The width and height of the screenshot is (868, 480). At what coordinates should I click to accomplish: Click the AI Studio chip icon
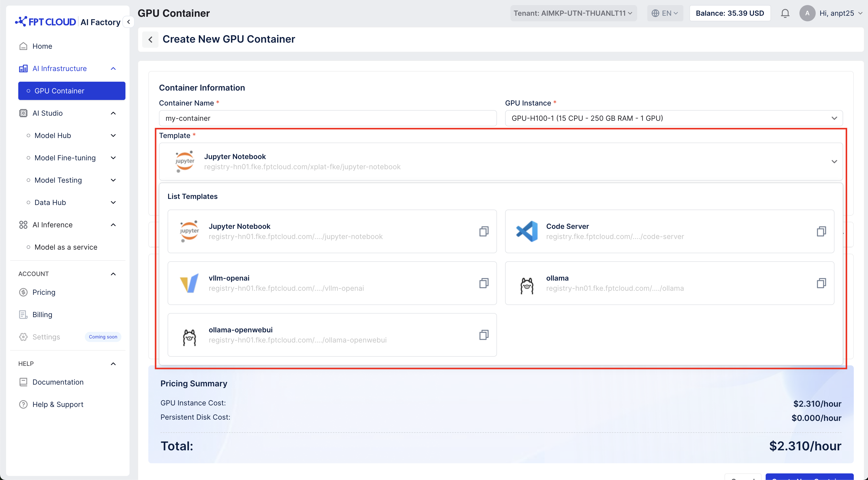click(x=23, y=113)
